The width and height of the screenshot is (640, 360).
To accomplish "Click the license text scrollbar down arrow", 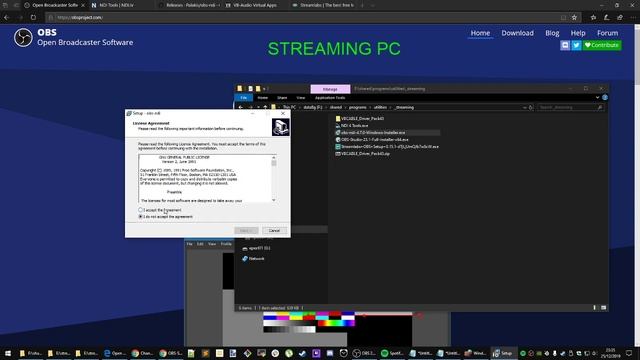I will tap(273, 200).
